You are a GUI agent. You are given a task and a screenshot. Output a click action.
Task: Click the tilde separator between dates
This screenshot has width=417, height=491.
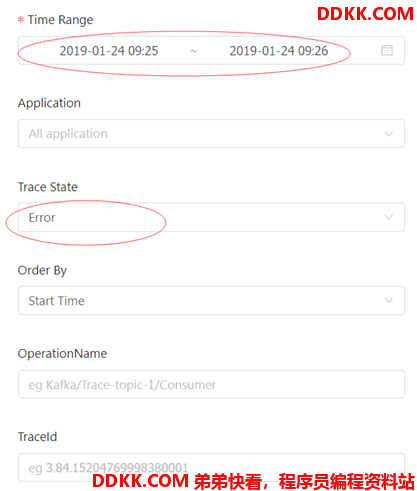(x=194, y=51)
